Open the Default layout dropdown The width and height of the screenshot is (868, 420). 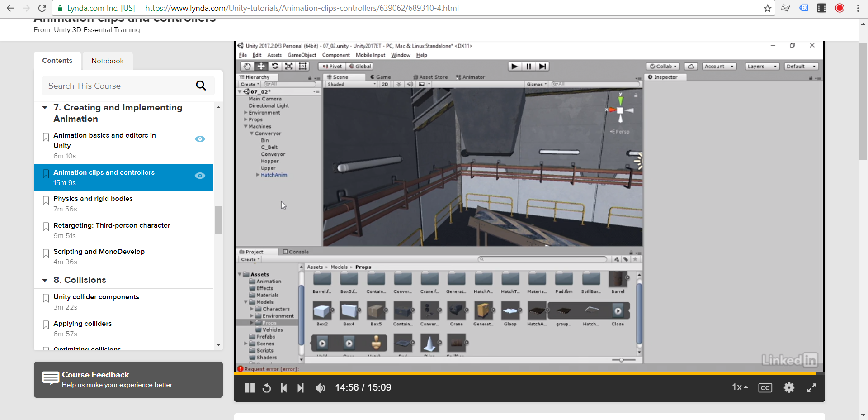click(802, 66)
